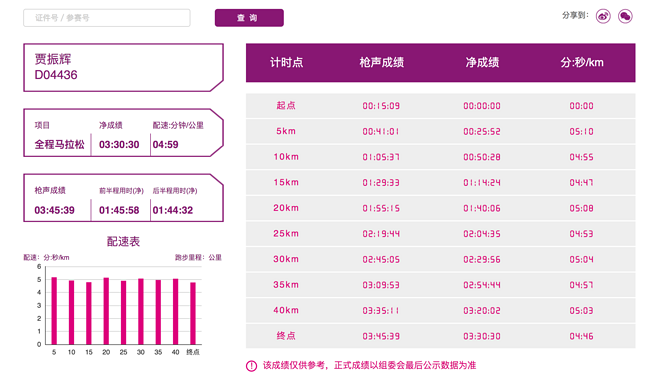Screen dimensions: 660x385
Task: Click pace 05:08 in 20km row
Action: pyautogui.click(x=582, y=208)
